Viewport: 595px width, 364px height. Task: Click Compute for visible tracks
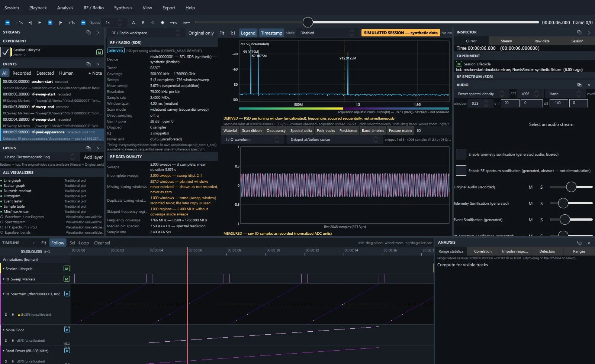click(463, 265)
